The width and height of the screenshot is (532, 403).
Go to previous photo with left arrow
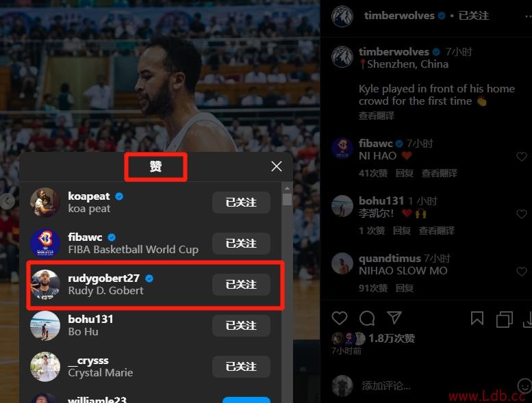coord(7,201)
